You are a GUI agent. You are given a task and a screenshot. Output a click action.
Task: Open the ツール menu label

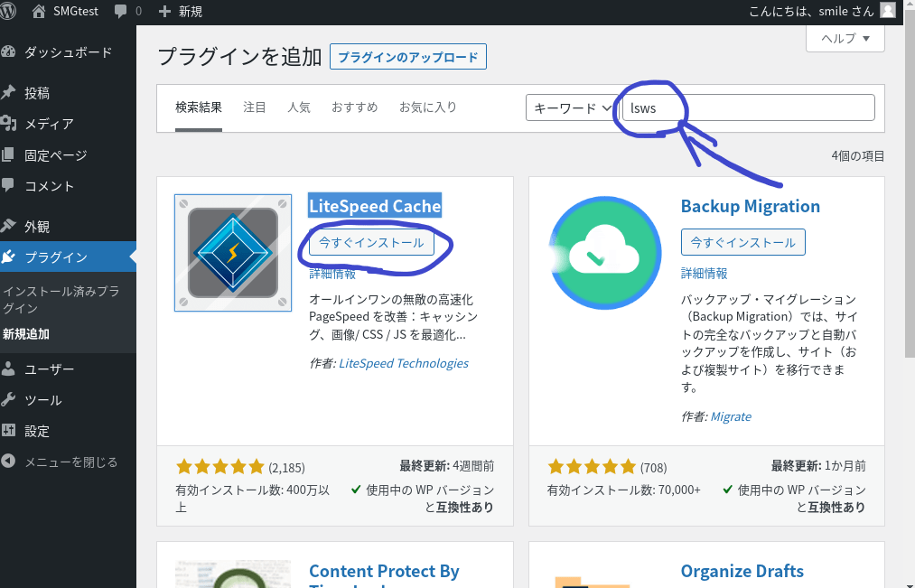pyautogui.click(x=43, y=400)
